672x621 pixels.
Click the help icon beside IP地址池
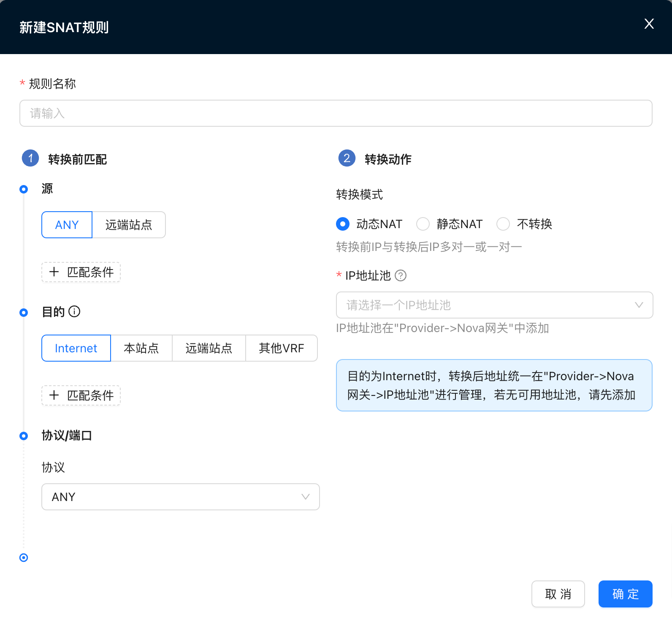click(x=401, y=275)
